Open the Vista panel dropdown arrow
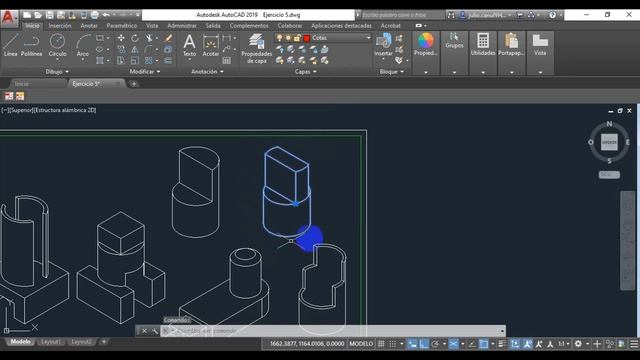This screenshot has height=360, width=640. pos(540,72)
